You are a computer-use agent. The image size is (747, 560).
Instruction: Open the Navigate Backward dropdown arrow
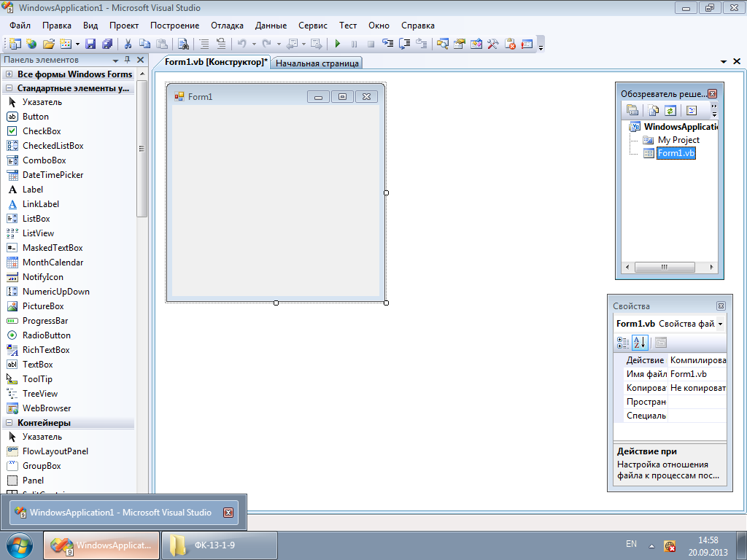pos(303,44)
